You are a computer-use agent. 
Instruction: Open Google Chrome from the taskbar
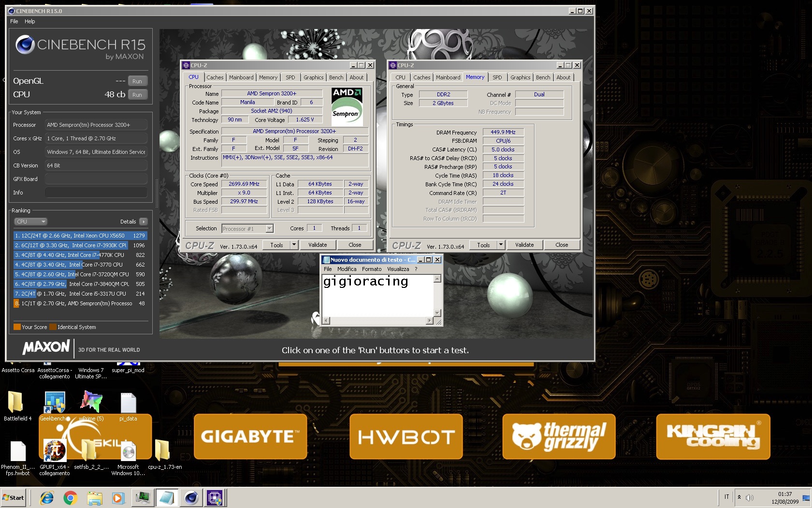click(x=71, y=498)
